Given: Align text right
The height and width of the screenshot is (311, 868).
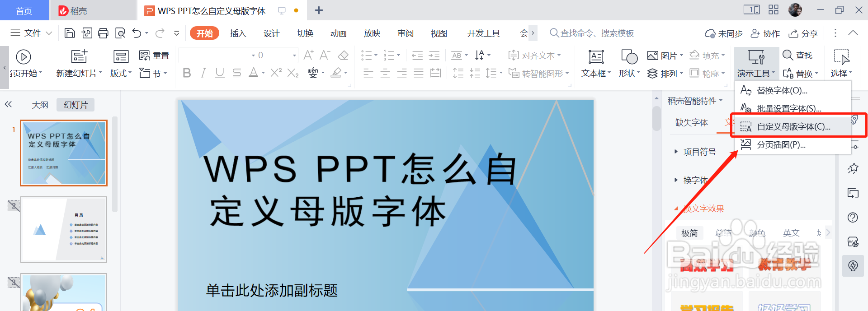Looking at the screenshot, I should pyautogui.click(x=402, y=73).
